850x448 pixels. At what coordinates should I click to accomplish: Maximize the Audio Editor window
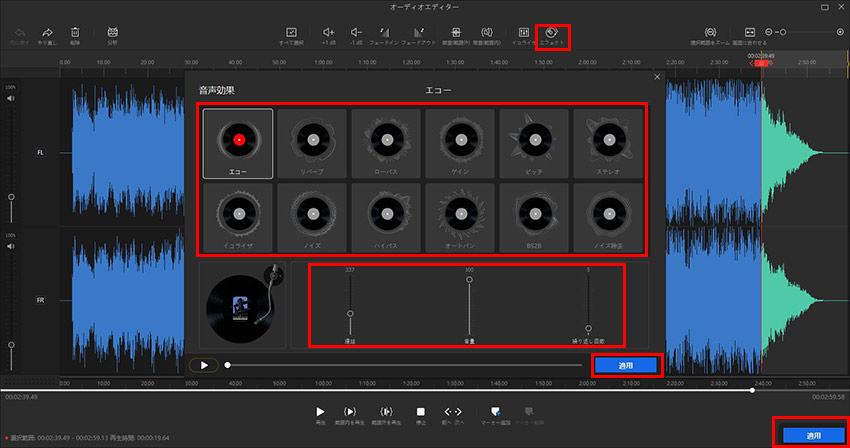(x=825, y=7)
